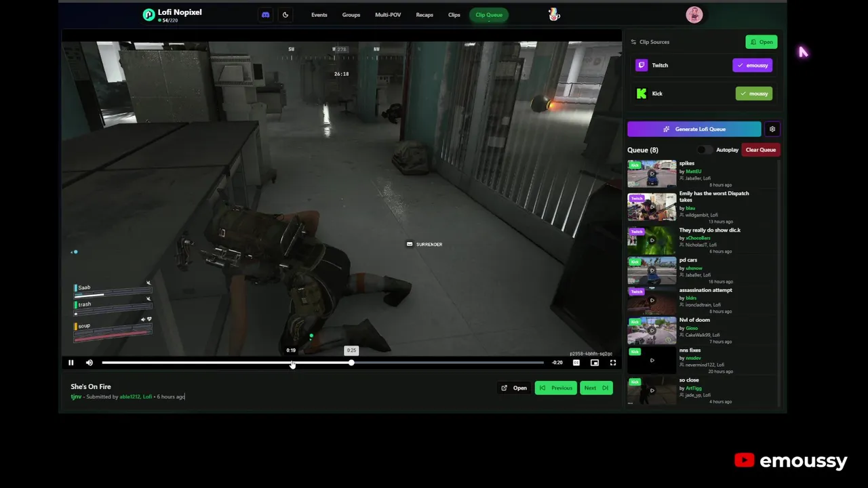Go to the Multi-POV page
This screenshot has width=868, height=488.
pyautogui.click(x=388, y=15)
